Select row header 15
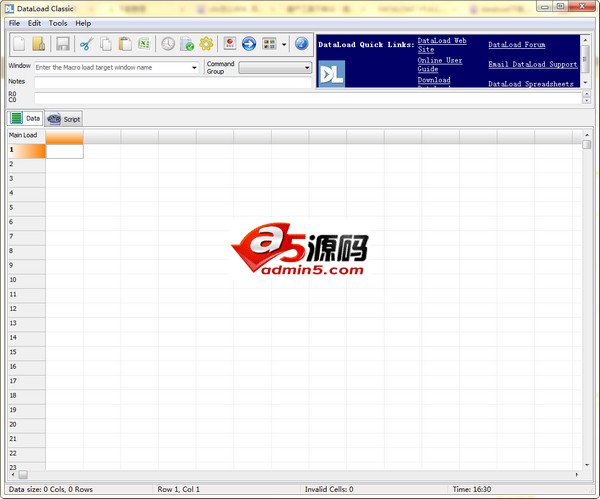The image size is (600, 499). click(26, 352)
